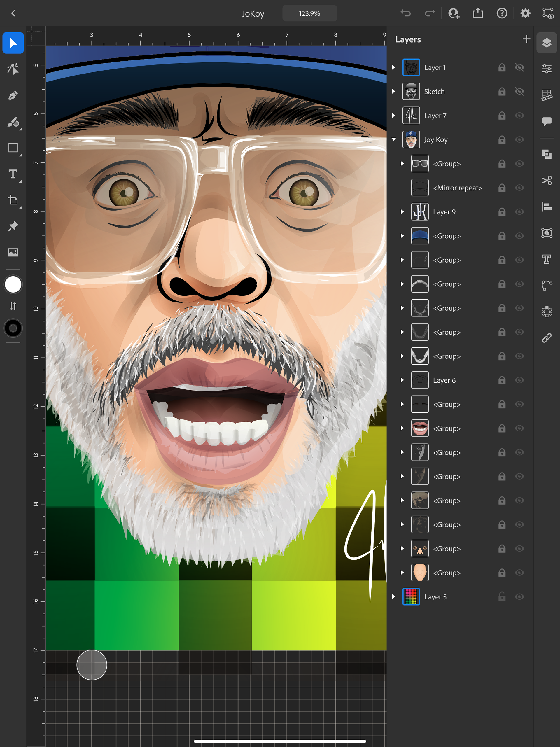This screenshot has width=560, height=747.
Task: Unlock the Joy Koy layer
Action: pyautogui.click(x=502, y=139)
